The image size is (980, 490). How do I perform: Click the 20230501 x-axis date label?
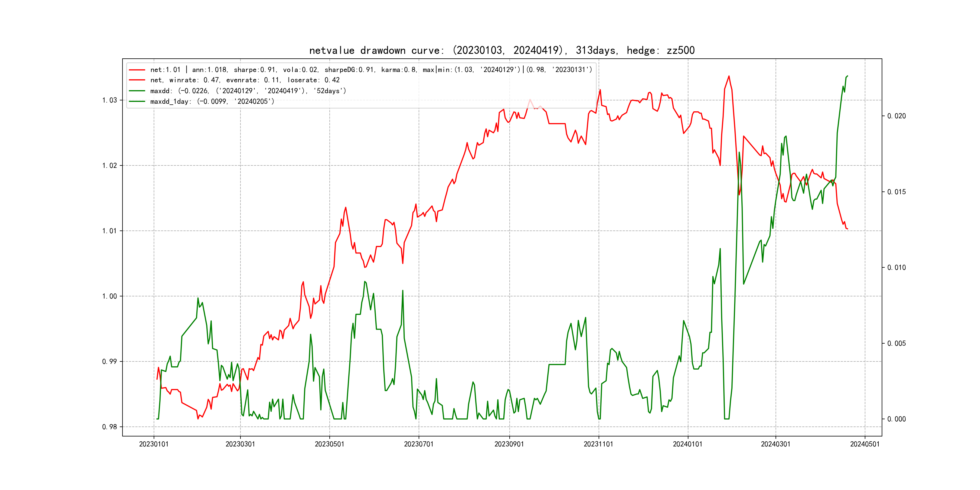point(329,444)
